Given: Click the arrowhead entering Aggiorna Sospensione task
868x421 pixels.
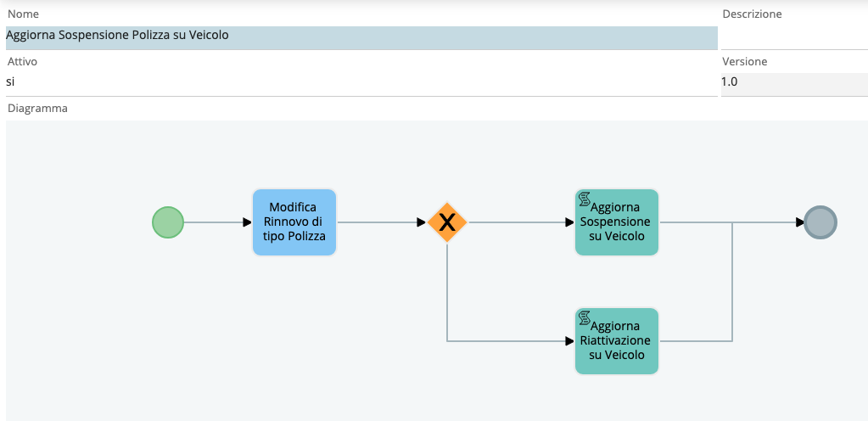Looking at the screenshot, I should coord(569,222).
